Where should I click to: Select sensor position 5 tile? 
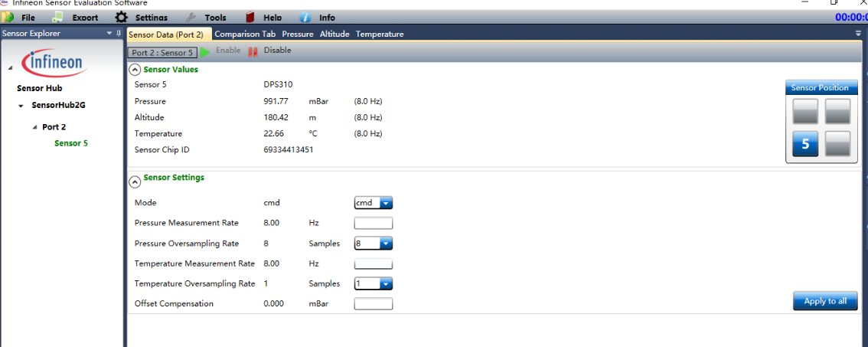pos(805,144)
